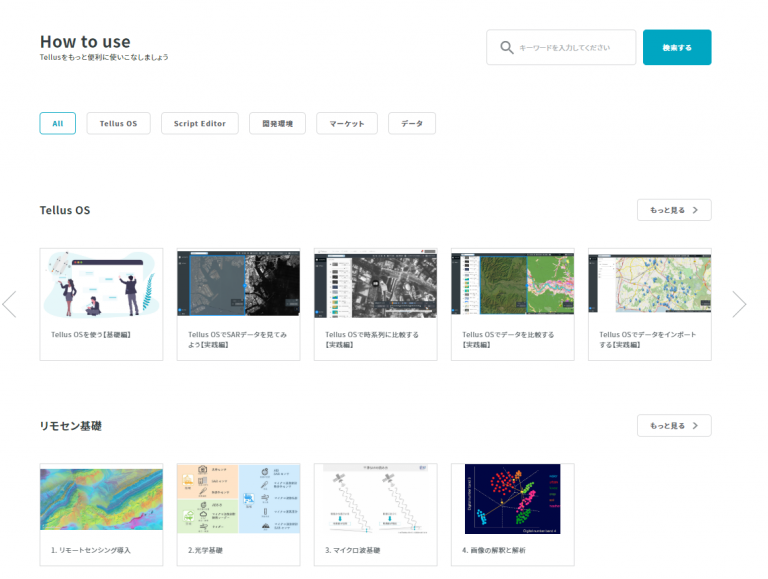Open the SAR data card thumbnail
The image size is (768, 579).
[x=239, y=285]
